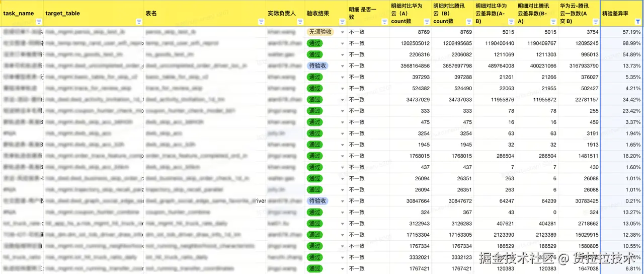Select the cell containing 64239
The image size is (644, 274).
tap(537, 201)
